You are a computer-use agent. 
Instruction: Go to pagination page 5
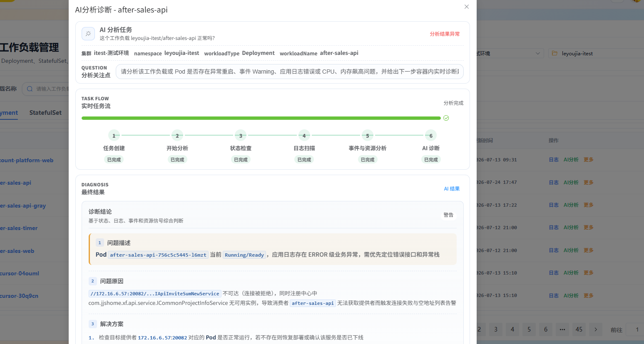pyautogui.click(x=529, y=329)
